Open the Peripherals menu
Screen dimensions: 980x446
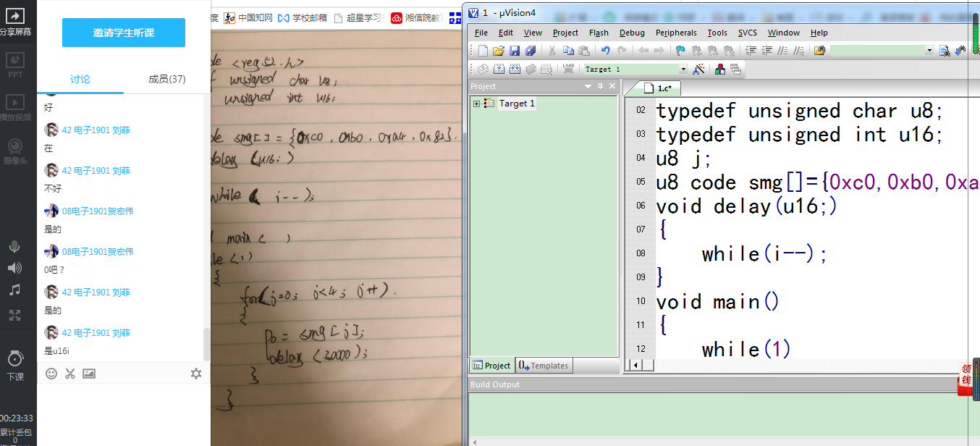click(x=675, y=33)
